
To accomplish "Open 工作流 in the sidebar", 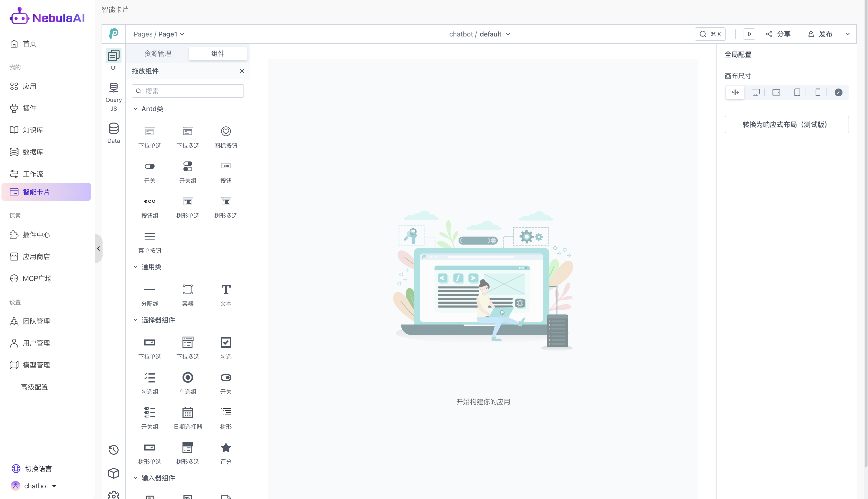I will click(x=33, y=174).
